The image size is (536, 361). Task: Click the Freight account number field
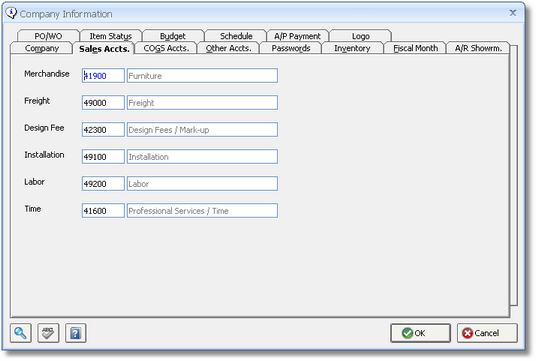click(x=103, y=103)
